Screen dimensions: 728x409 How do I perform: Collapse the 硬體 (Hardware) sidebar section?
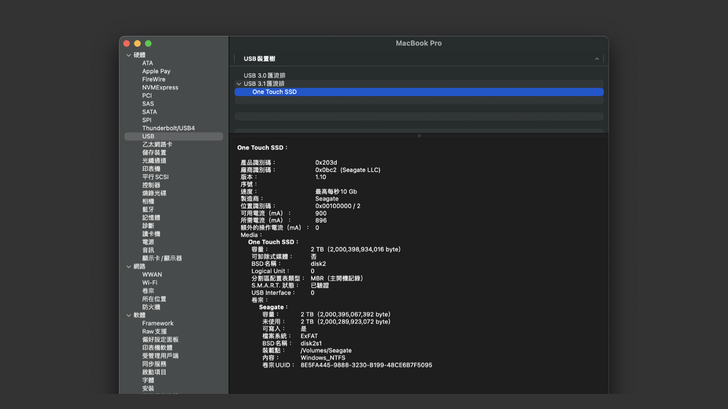click(128, 55)
